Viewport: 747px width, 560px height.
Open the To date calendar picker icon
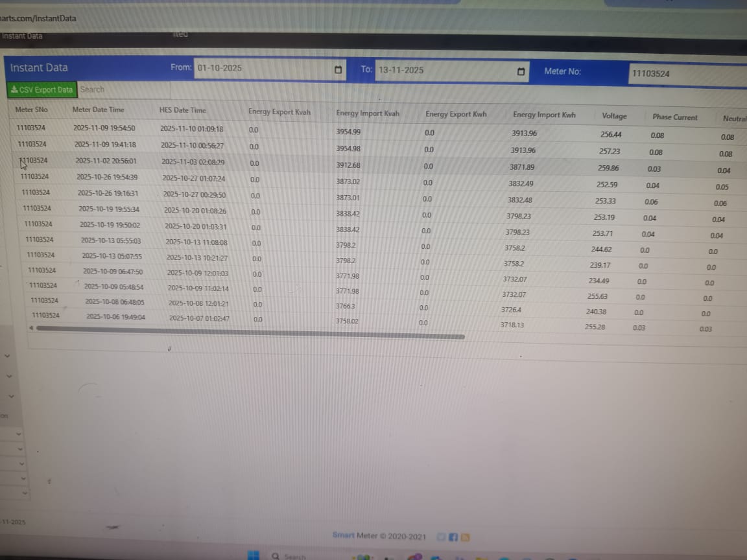tap(521, 71)
